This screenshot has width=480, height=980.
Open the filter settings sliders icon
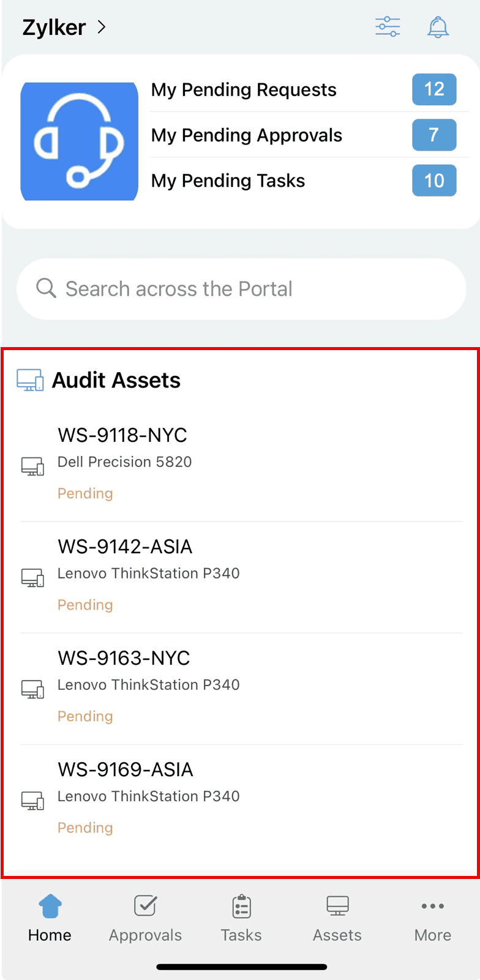click(388, 27)
